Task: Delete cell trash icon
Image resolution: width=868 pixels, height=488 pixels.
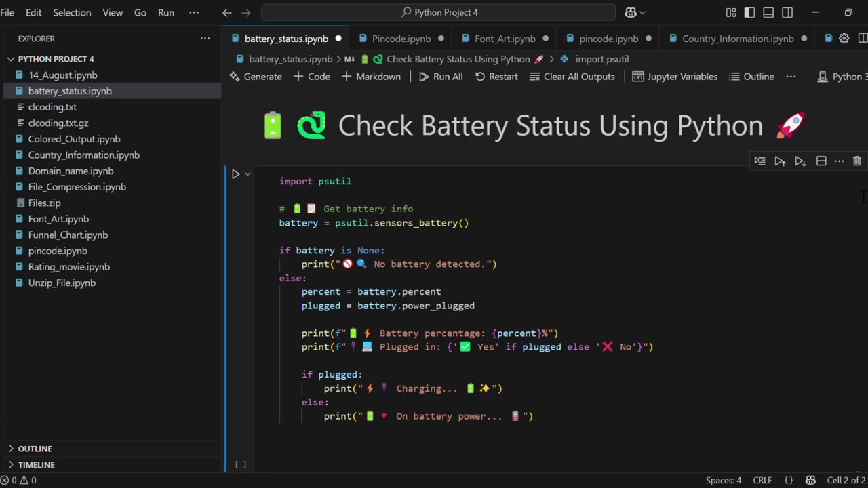Action: coord(857,161)
